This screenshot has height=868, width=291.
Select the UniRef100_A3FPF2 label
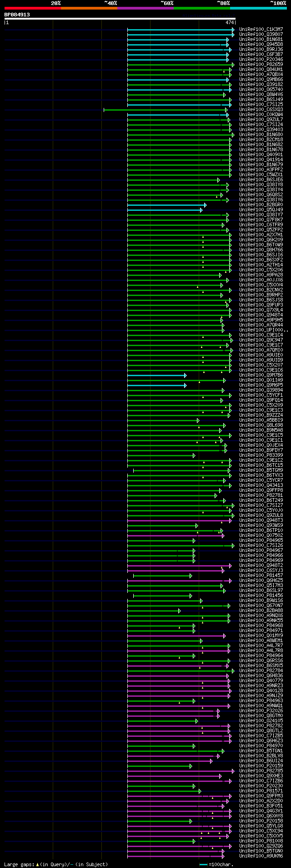coord(261,169)
